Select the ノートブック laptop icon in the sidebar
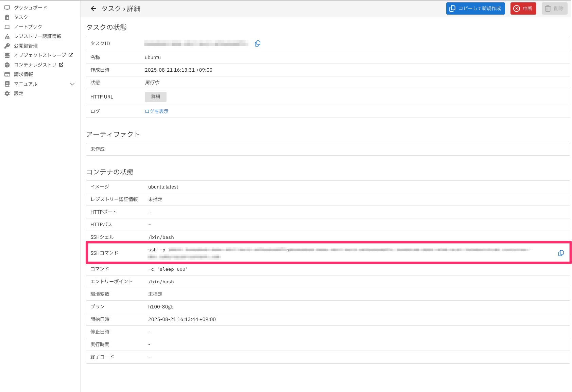Image resolution: width=572 pixels, height=392 pixels. coord(7,26)
